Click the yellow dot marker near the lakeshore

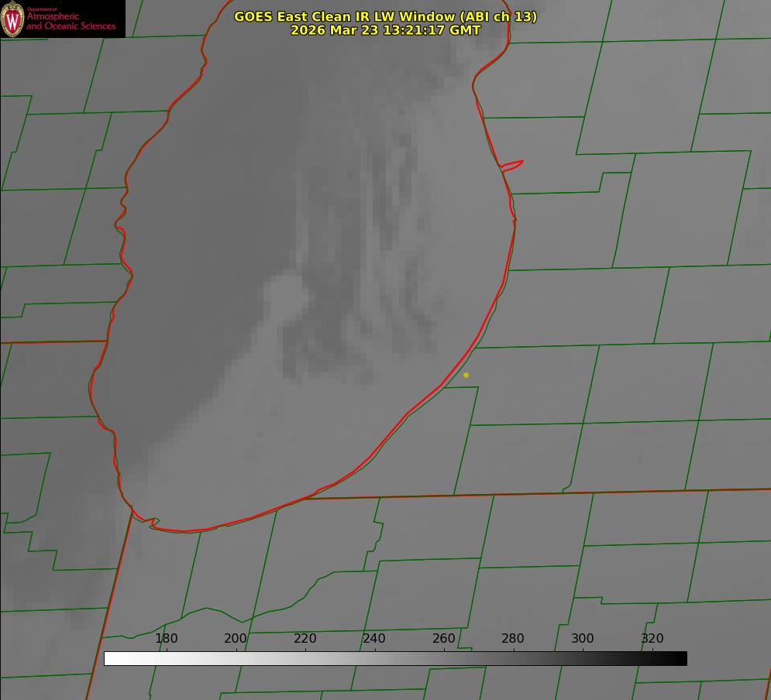pos(466,375)
